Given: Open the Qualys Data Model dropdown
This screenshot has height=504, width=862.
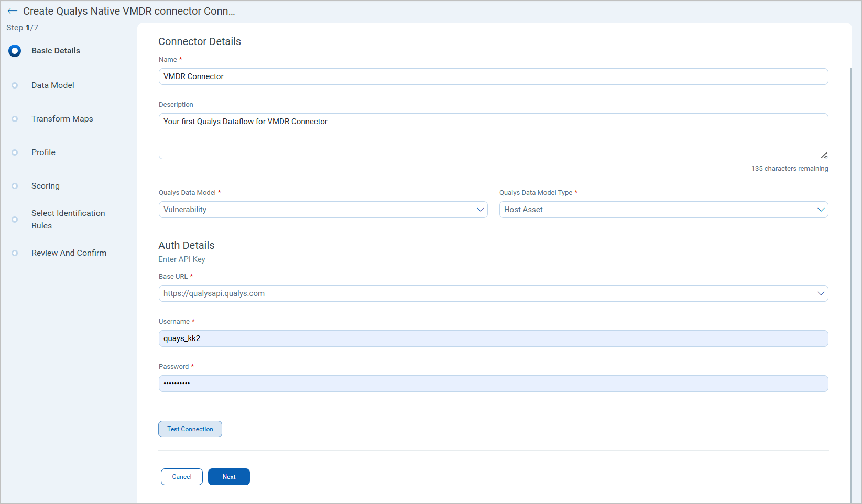Looking at the screenshot, I should [323, 210].
